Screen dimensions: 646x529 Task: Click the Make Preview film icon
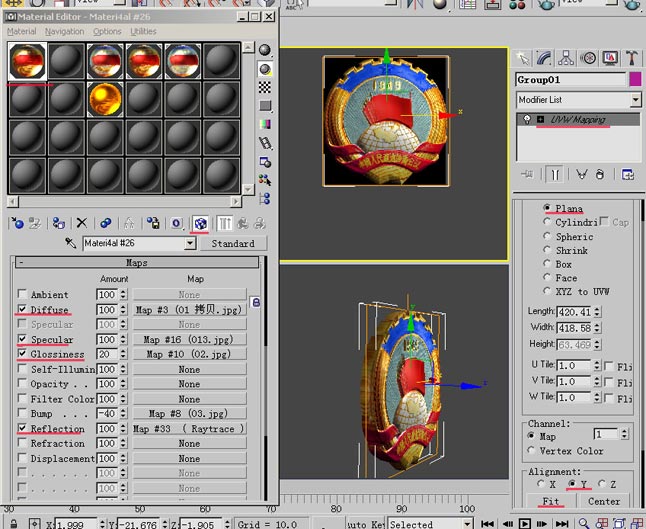pos(265,143)
